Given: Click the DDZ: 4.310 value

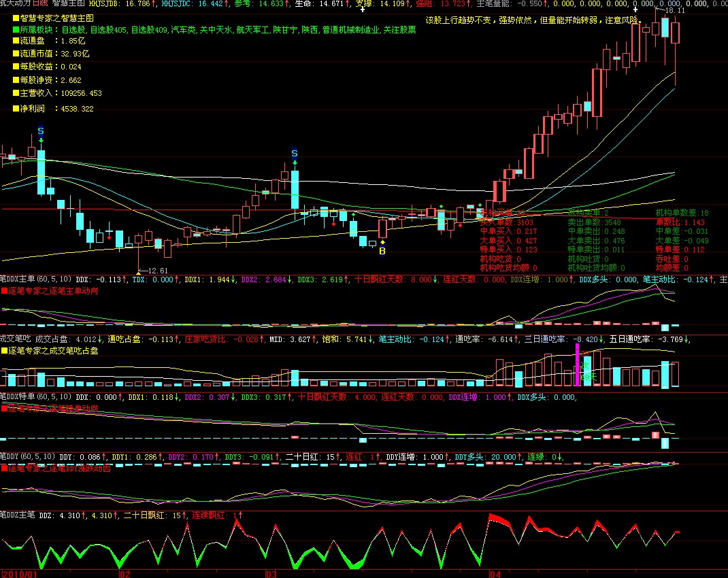Looking at the screenshot, I should coord(63,515).
